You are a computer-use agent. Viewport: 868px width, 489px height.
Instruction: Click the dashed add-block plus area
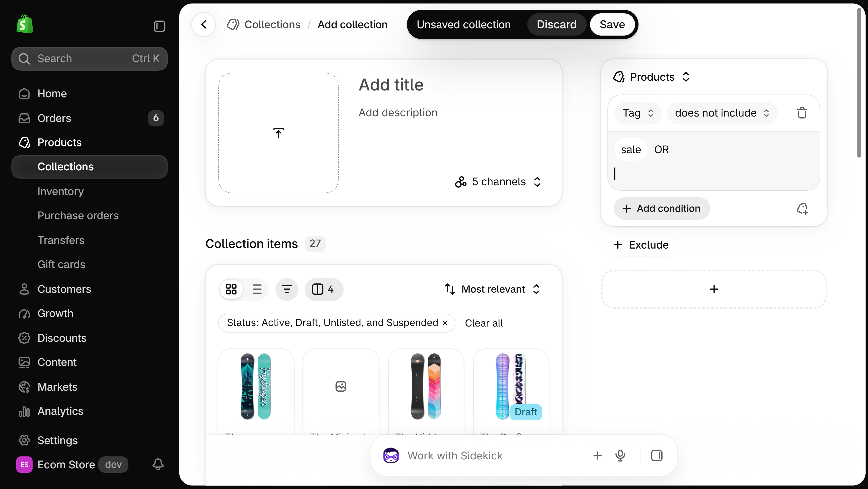click(x=714, y=289)
